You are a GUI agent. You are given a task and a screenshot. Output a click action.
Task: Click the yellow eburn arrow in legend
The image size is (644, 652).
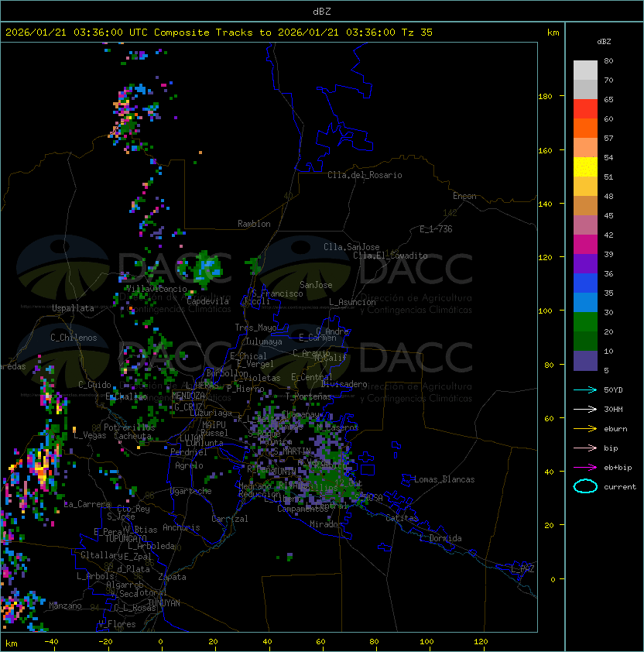585,429
